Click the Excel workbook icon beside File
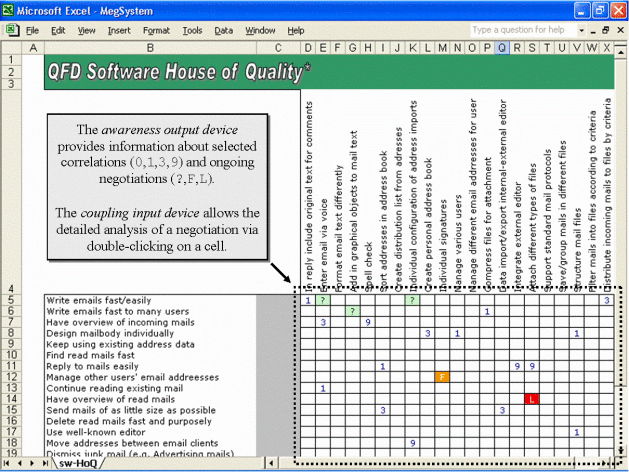 point(12,30)
